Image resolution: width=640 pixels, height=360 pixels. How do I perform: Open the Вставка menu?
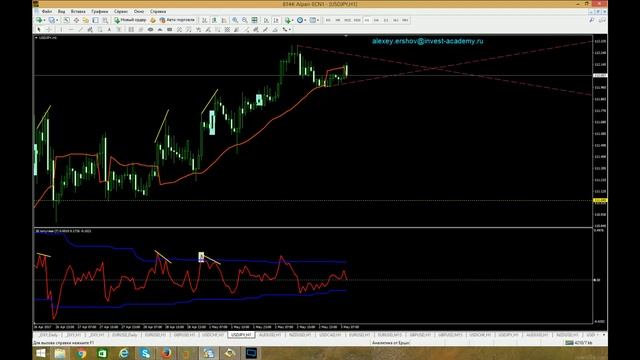pyautogui.click(x=78, y=11)
